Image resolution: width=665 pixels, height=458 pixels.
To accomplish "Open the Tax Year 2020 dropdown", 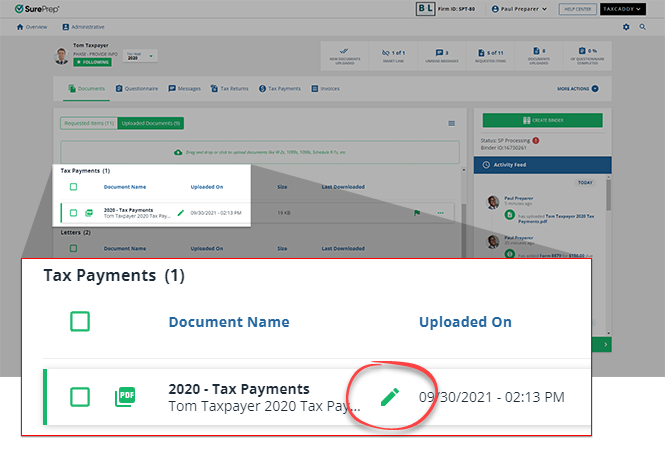I will [x=140, y=56].
